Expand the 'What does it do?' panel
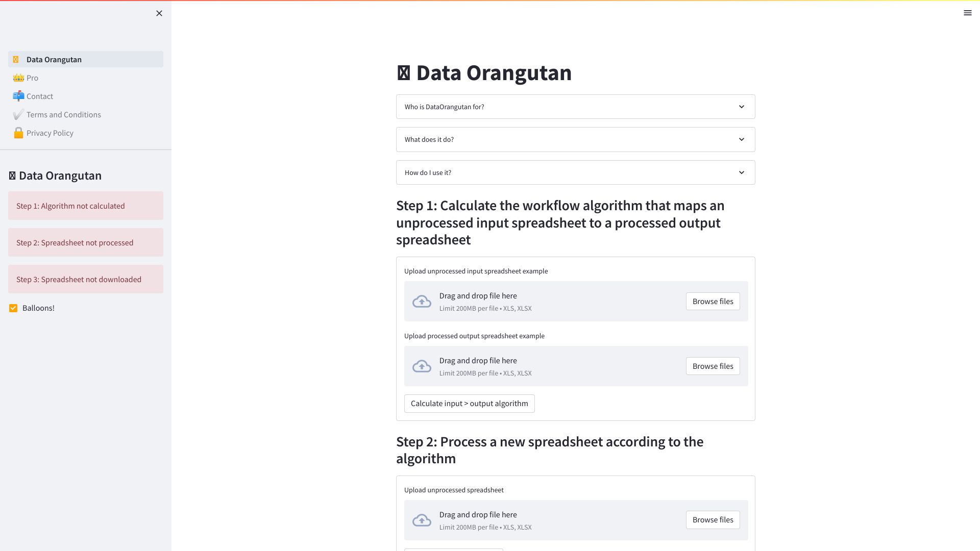 (x=575, y=139)
